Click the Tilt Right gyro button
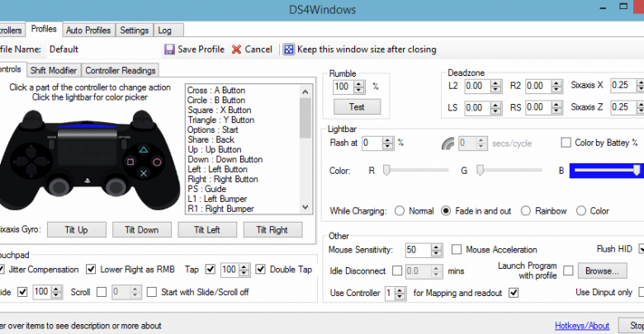 (272, 230)
